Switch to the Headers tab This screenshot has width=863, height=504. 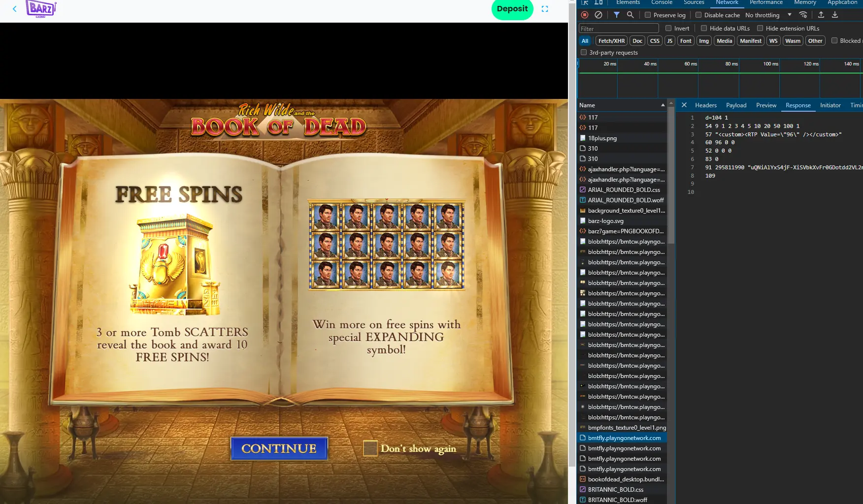[x=706, y=105]
